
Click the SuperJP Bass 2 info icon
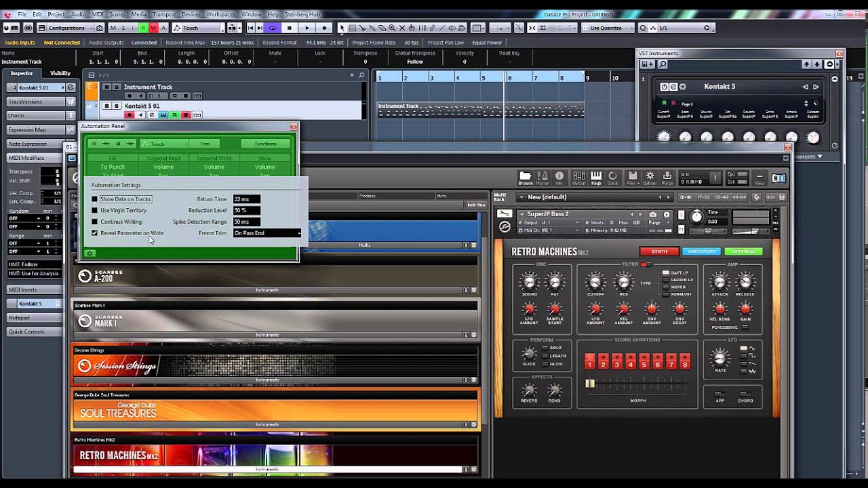pyautogui.click(x=667, y=214)
